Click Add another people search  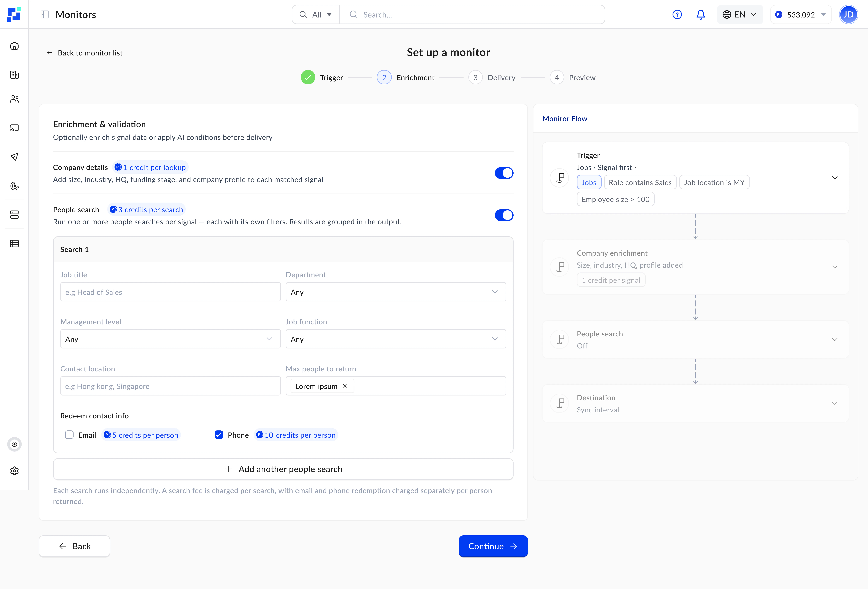283,469
